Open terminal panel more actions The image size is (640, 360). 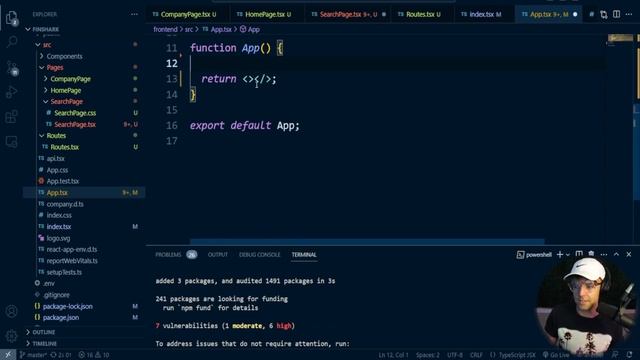(x=604, y=254)
